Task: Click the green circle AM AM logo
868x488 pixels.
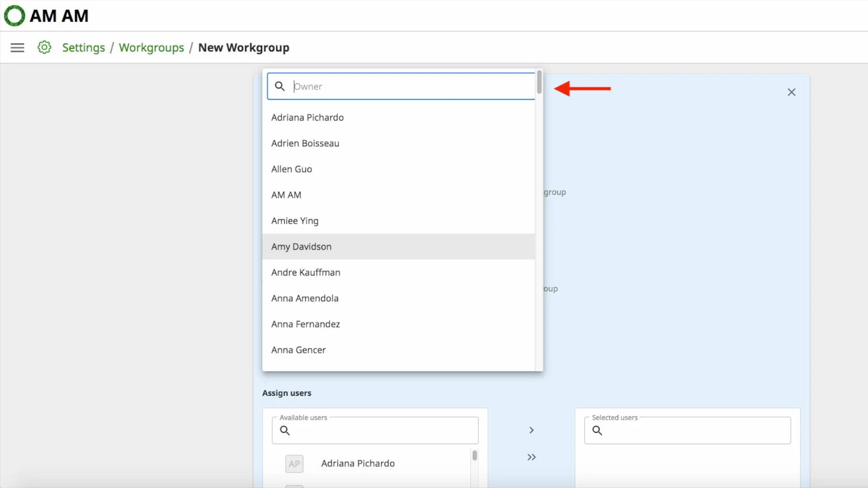Action: coord(14,16)
